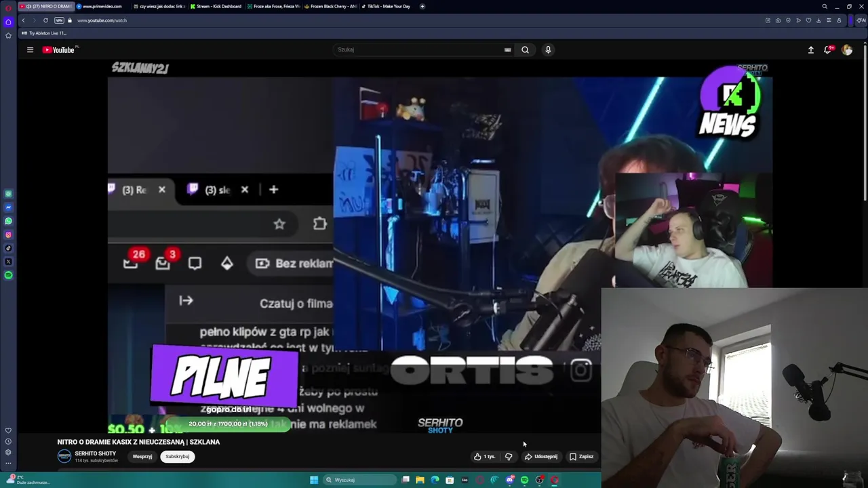
Task: Go to the YouTube home logo
Action: pyautogui.click(x=60, y=49)
